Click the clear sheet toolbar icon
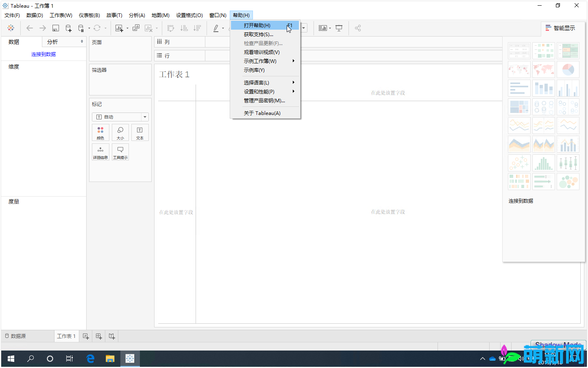 148,28
